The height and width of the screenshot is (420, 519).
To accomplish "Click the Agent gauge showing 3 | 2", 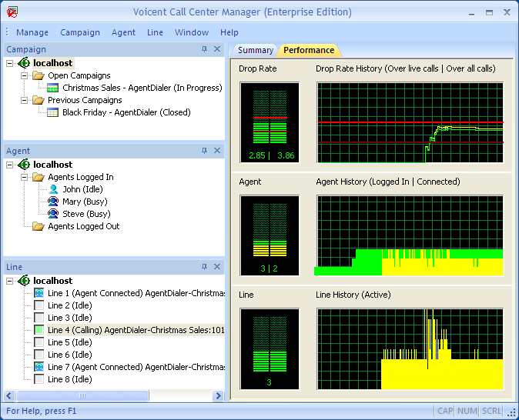I will (x=270, y=235).
